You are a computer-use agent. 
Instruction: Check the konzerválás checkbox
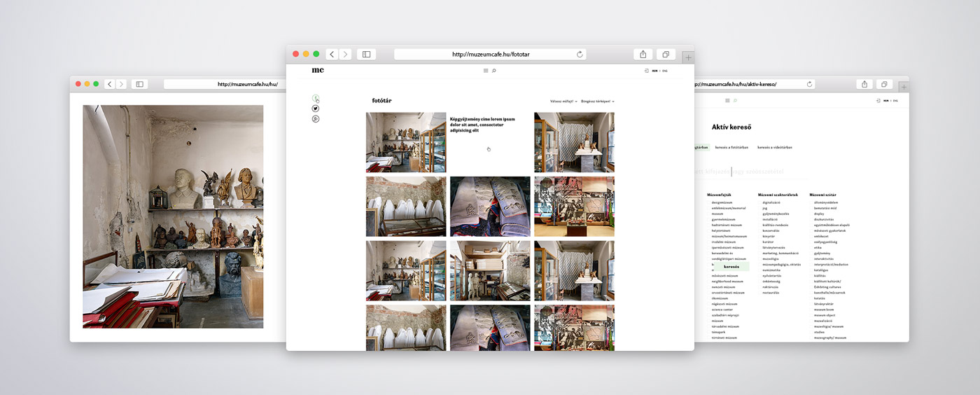tap(760, 230)
